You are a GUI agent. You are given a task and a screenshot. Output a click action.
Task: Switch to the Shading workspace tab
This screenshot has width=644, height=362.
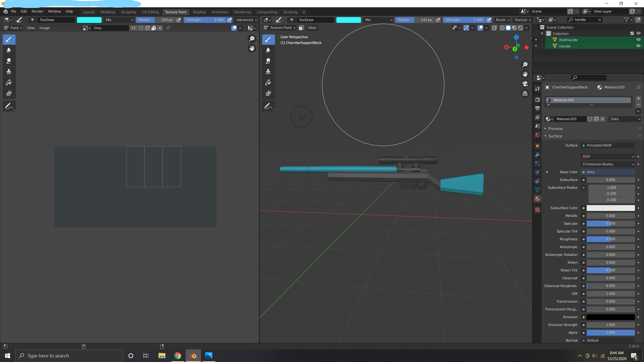point(199,12)
